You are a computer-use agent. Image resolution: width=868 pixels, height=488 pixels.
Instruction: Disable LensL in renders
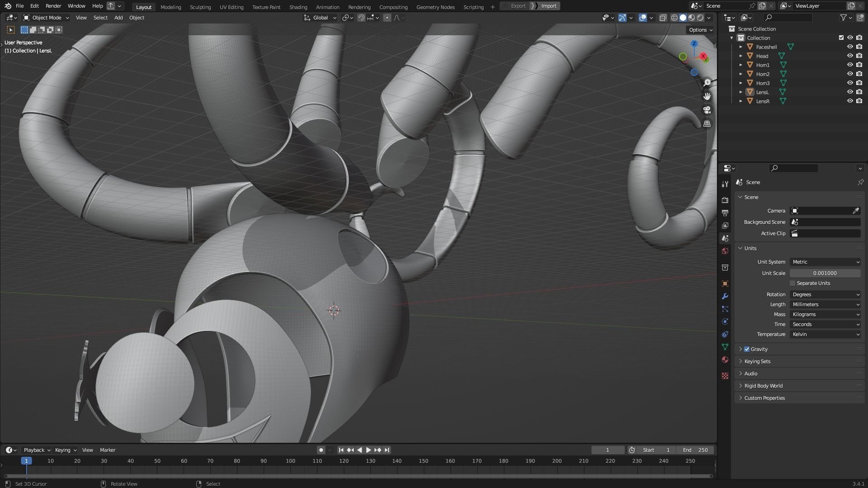[859, 92]
